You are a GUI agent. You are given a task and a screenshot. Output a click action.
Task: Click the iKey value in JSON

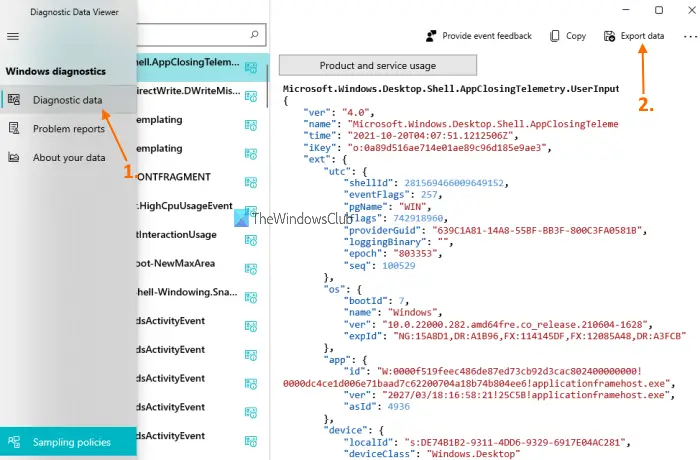click(447, 147)
